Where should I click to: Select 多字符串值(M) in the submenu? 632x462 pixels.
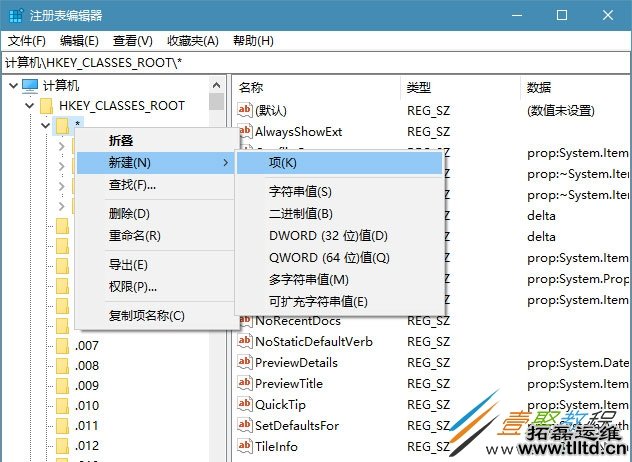[339, 279]
